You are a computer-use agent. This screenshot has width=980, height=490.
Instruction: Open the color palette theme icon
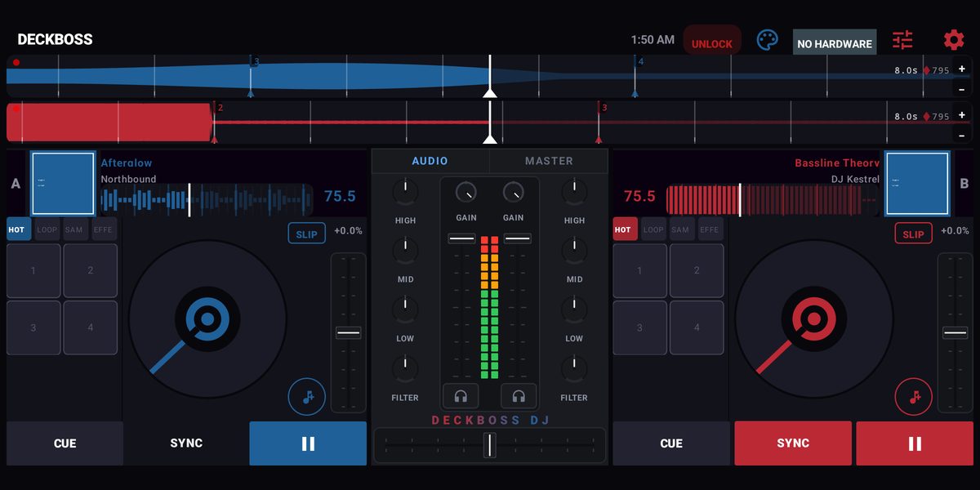point(768,40)
